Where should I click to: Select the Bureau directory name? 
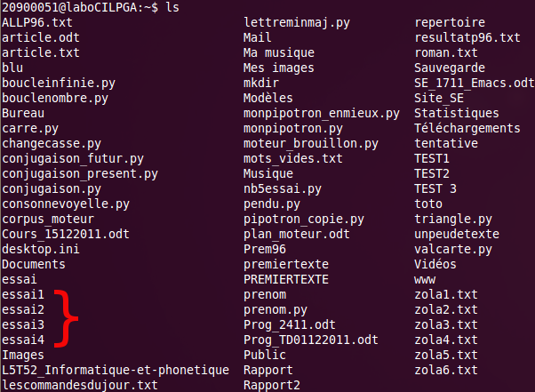23,113
